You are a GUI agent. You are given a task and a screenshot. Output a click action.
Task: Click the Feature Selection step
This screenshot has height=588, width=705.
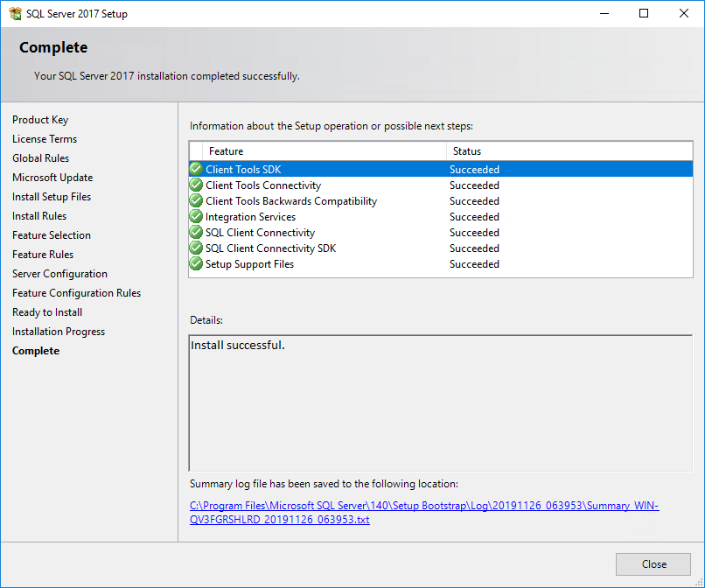coord(52,235)
